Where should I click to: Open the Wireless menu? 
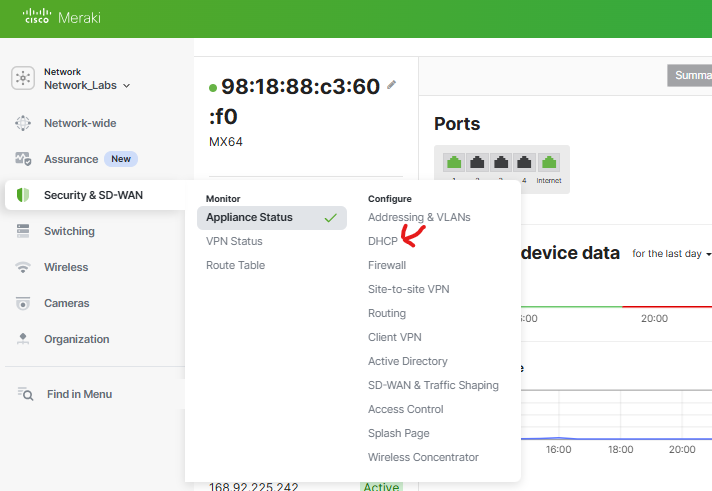pos(66,267)
